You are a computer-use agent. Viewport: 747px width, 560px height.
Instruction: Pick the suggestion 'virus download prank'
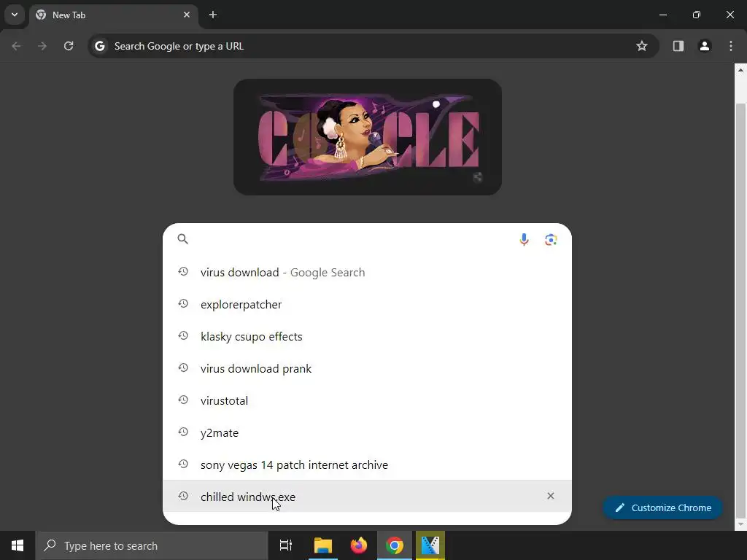(x=367, y=368)
